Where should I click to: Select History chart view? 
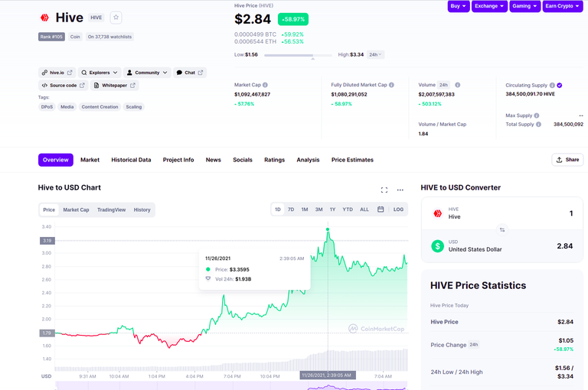[x=142, y=210]
